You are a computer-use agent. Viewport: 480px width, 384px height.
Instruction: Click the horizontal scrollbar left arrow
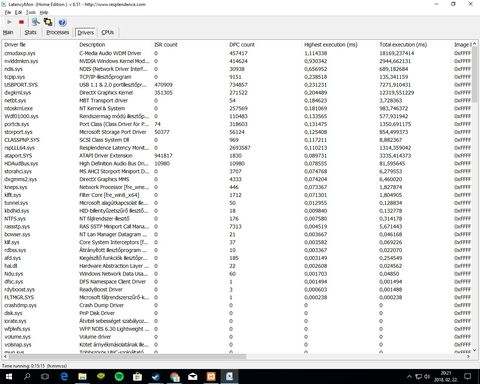pos(5,357)
